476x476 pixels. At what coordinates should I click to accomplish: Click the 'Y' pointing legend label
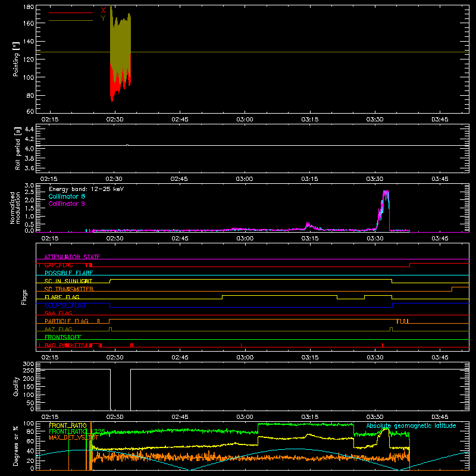click(x=103, y=18)
